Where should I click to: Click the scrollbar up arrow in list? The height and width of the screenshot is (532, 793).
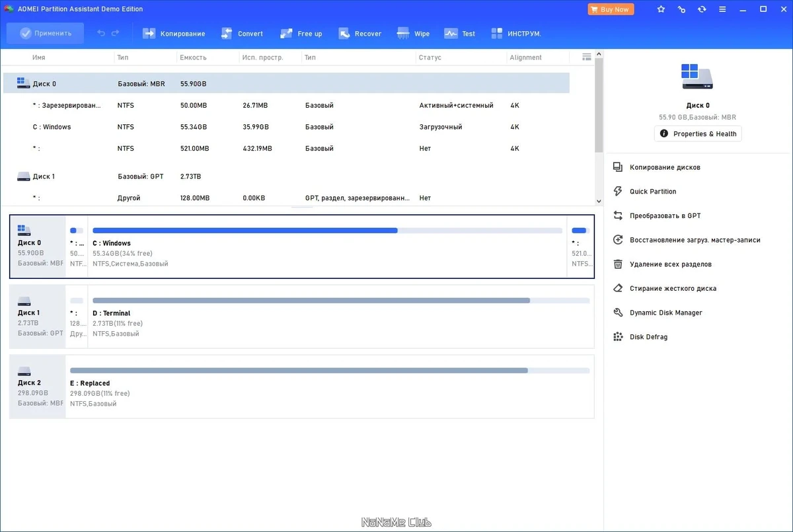coord(599,54)
